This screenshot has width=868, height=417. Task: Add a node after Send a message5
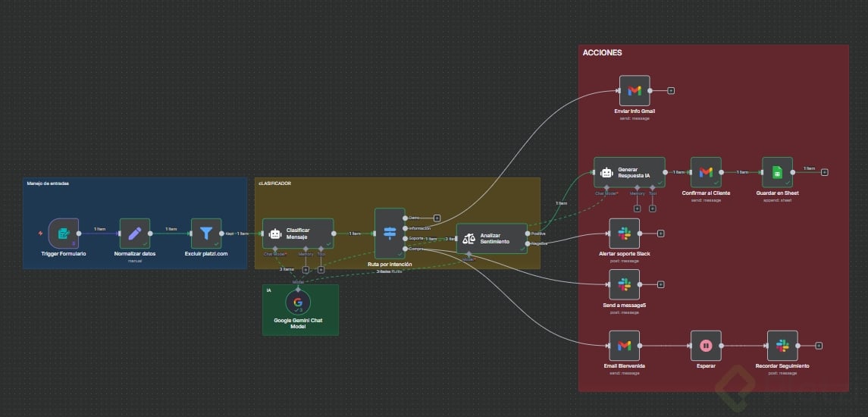(660, 284)
